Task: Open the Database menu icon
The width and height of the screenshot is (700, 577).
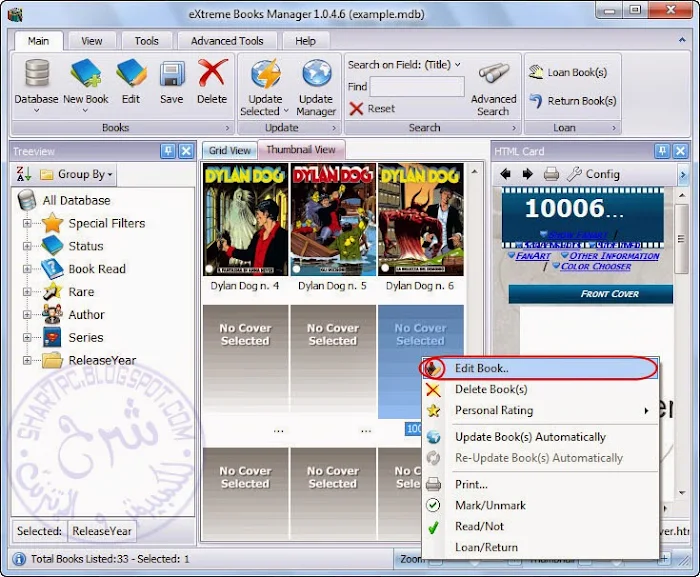Action: pyautogui.click(x=36, y=74)
